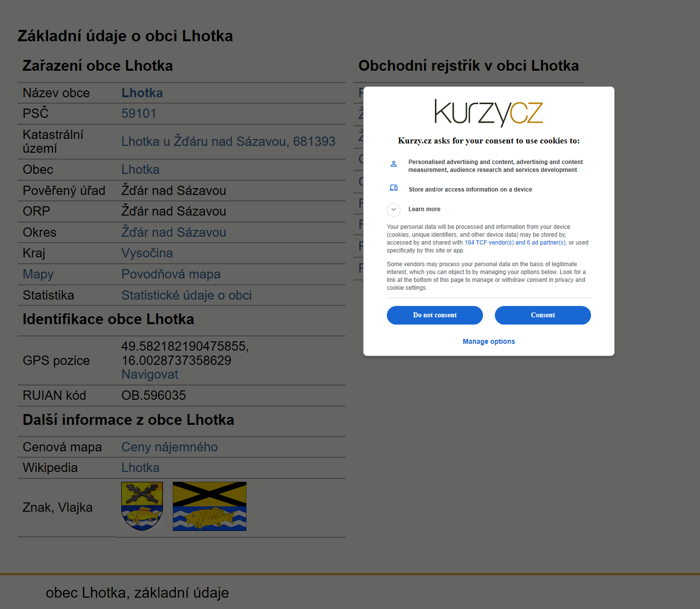Screen dimensions: 700x609
Task: Open the 104 TCF vendors link
Action: tap(515, 243)
